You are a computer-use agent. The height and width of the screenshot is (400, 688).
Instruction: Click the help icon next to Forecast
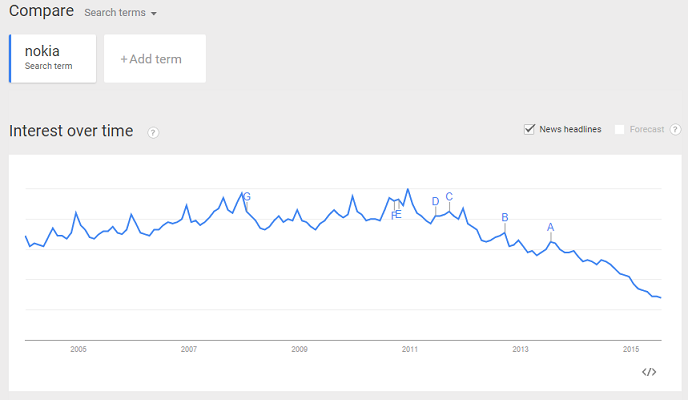[676, 129]
